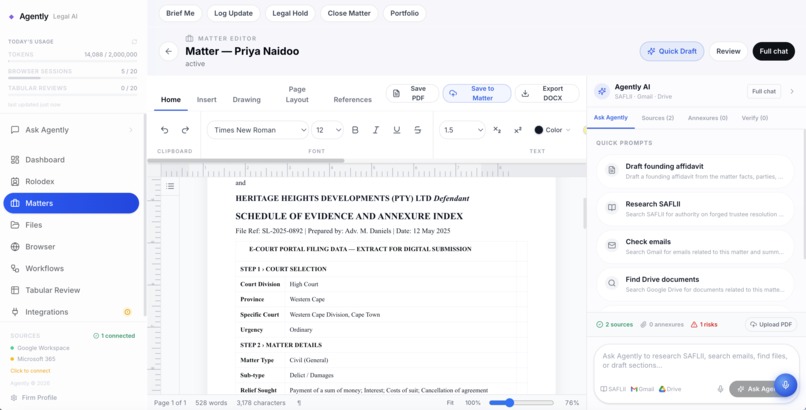Screen dimensions: 806x410
Task: Click the Export DOCX button
Action: tap(547, 94)
